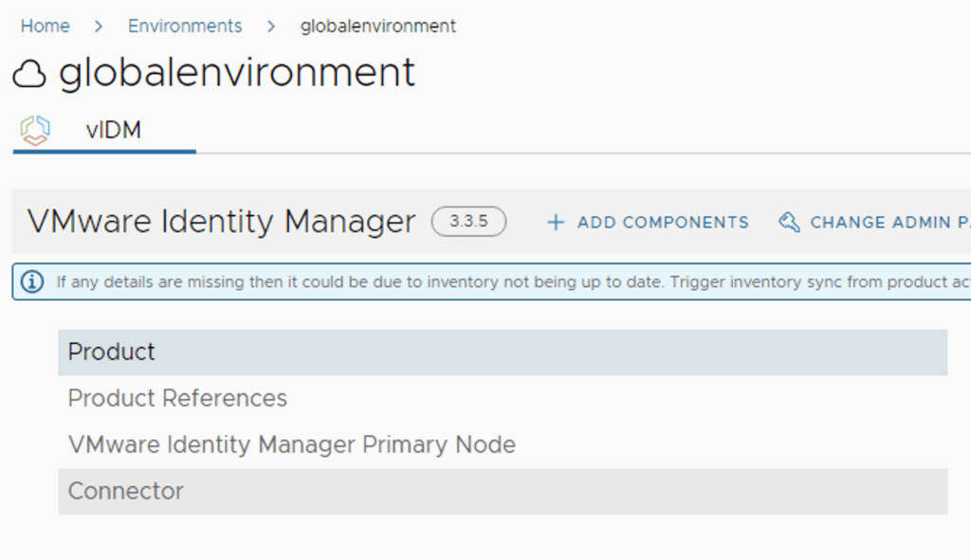Open the CHANGE ADMIN PASSWORD action text
Screen dimensions: 971x560
point(889,223)
